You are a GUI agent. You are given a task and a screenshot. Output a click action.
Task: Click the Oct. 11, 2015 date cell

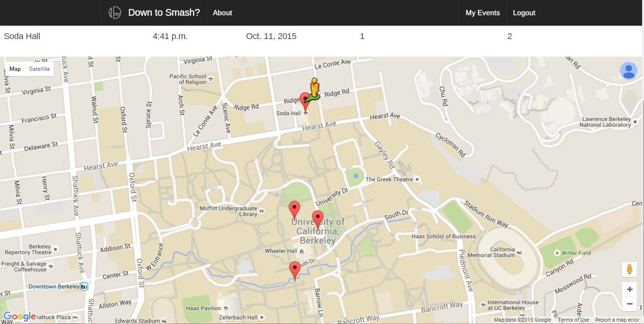coord(271,36)
